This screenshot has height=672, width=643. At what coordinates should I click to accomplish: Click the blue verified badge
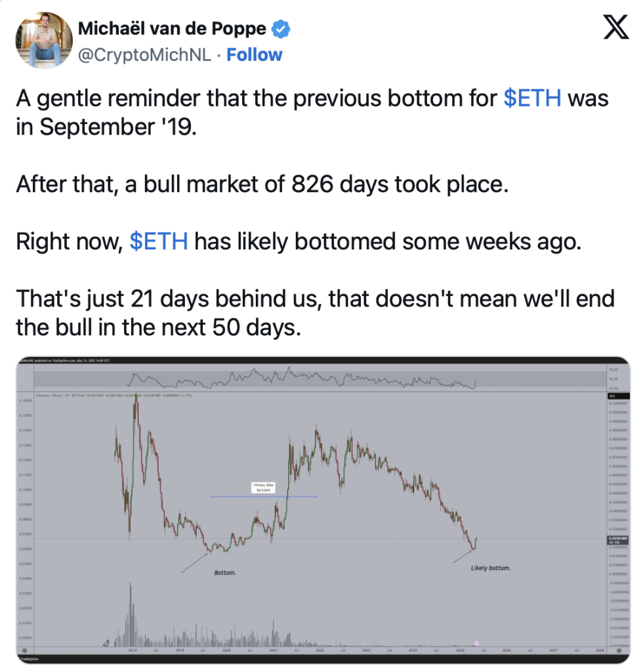tap(281, 29)
